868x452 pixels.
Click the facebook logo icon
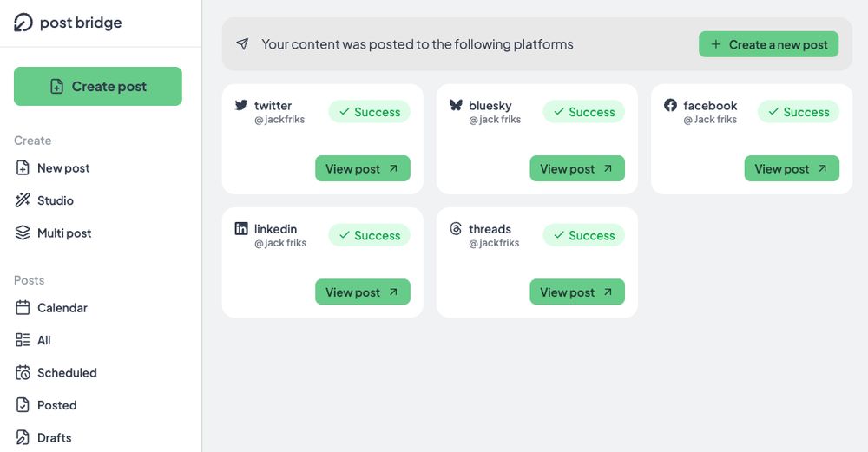click(670, 105)
